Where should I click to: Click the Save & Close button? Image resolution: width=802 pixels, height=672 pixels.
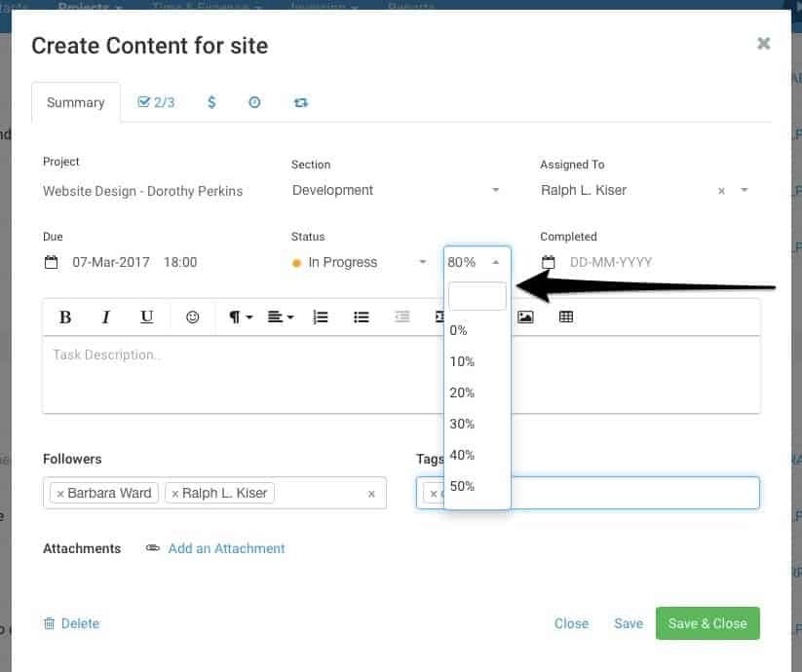(707, 623)
